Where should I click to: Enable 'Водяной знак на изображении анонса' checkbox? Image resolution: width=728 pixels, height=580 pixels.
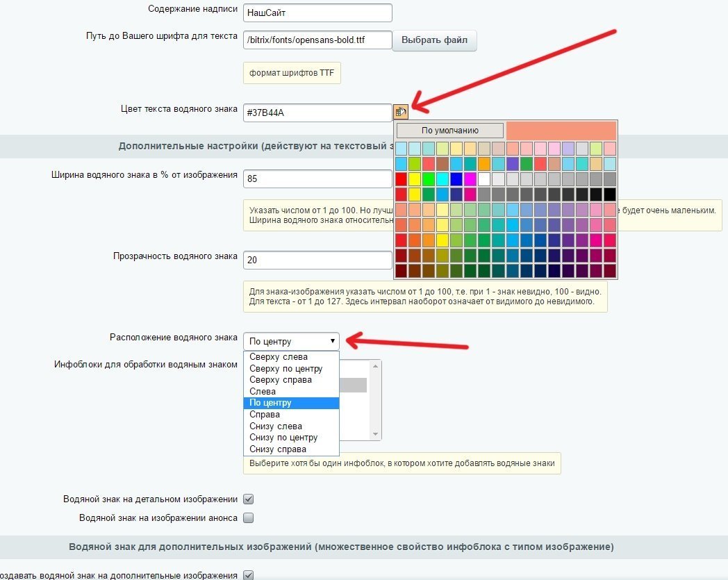[x=249, y=517]
